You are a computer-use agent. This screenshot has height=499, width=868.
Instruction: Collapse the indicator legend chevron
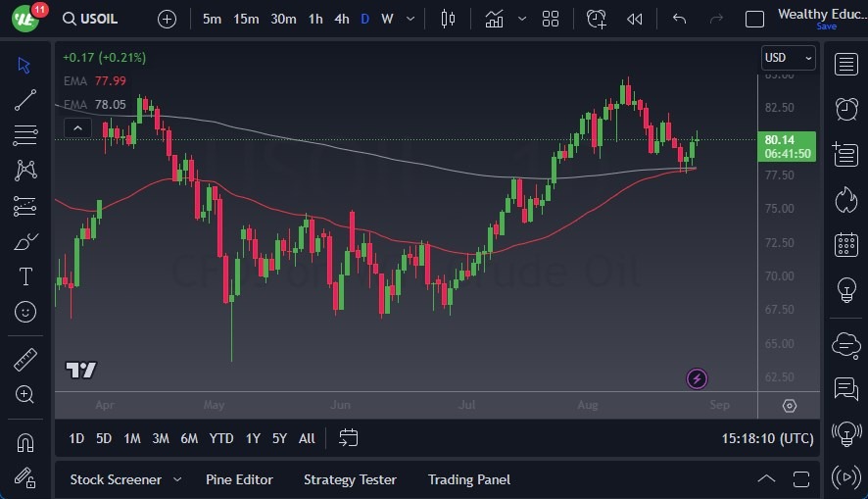76,127
